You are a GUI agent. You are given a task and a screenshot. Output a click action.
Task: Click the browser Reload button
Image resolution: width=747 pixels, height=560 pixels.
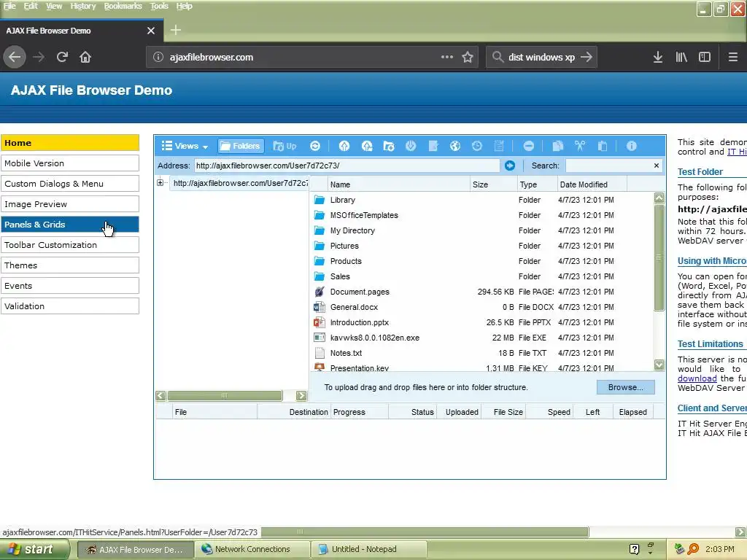(x=62, y=57)
